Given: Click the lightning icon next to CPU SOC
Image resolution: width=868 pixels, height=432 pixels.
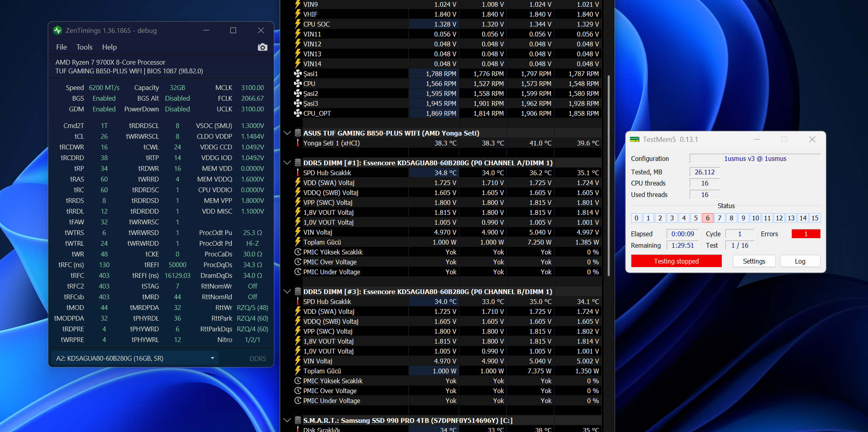Looking at the screenshot, I should [298, 24].
